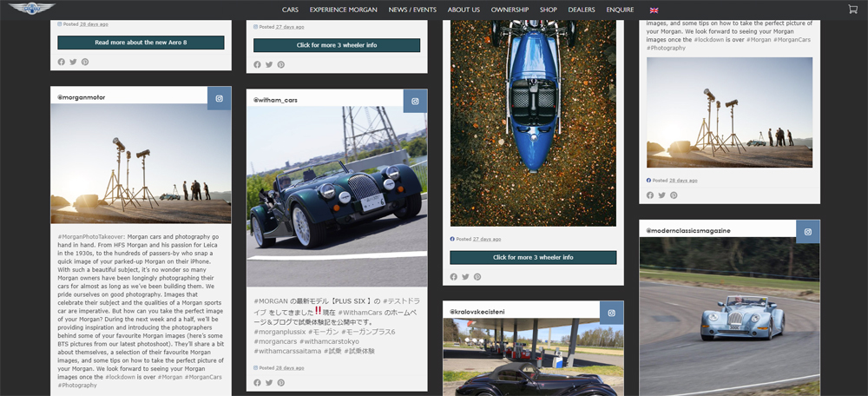Open the petrol station photo by @kralovskecisteni
868x396 pixels.
coord(533,357)
